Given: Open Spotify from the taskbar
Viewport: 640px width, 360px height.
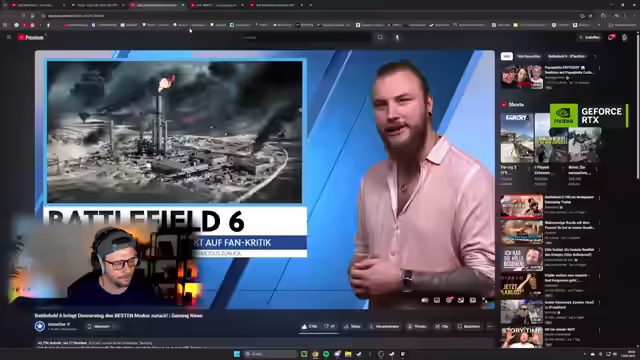Looking at the screenshot, I should click(x=326, y=354).
